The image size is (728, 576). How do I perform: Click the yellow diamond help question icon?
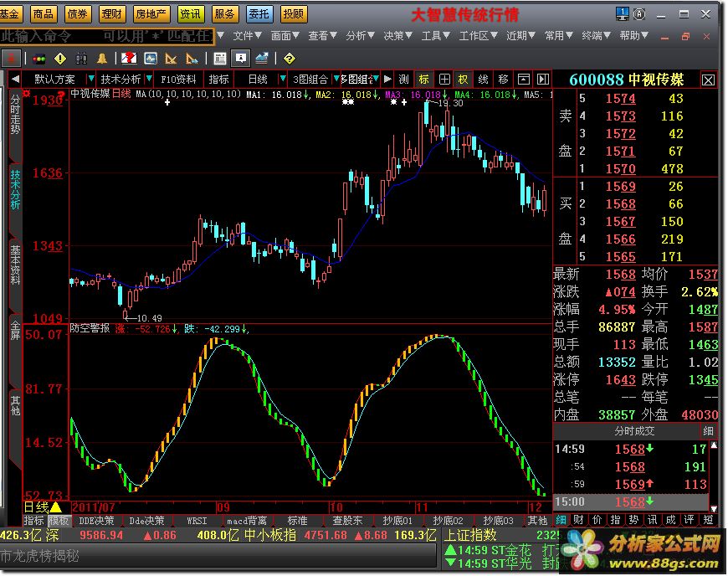[x=290, y=59]
